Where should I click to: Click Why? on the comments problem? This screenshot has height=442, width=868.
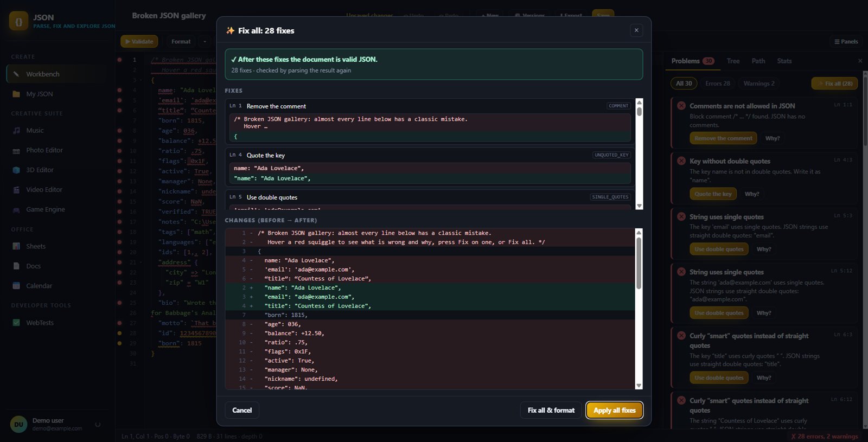[x=773, y=138]
